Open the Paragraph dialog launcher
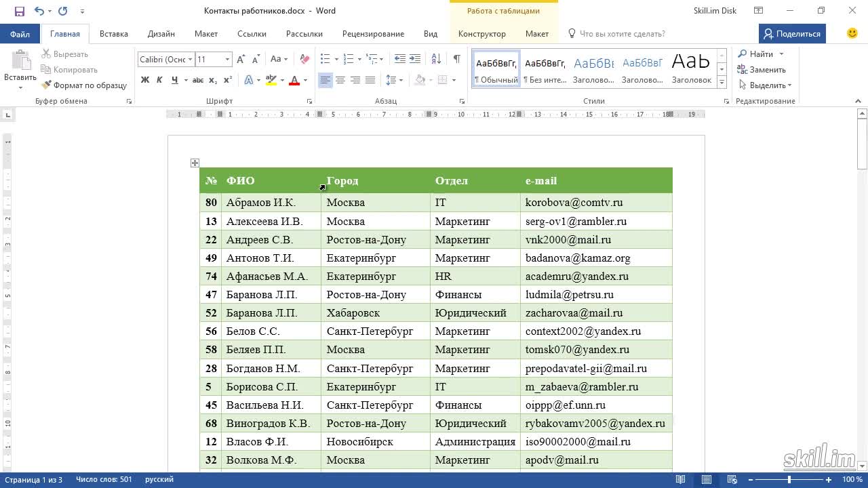 (x=462, y=101)
